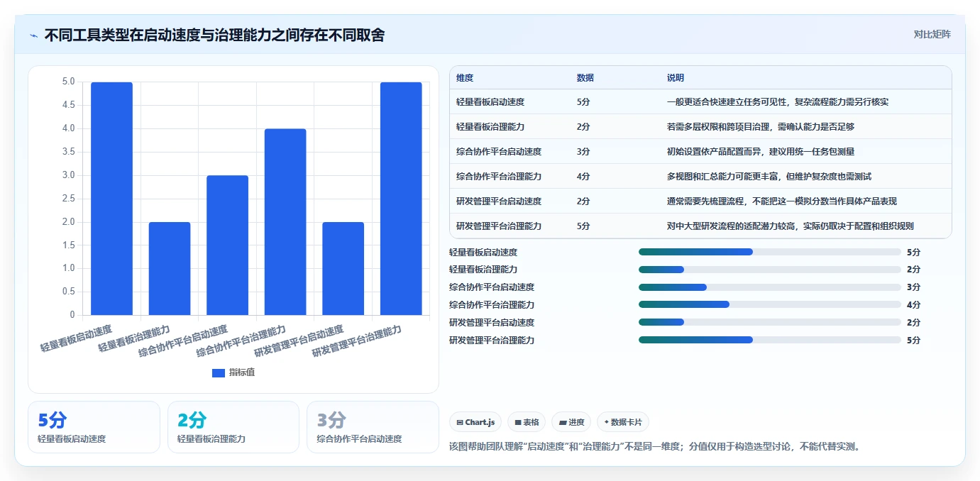
Task: Click the 轻量看板启动速度 chart bar
Action: click(111, 198)
